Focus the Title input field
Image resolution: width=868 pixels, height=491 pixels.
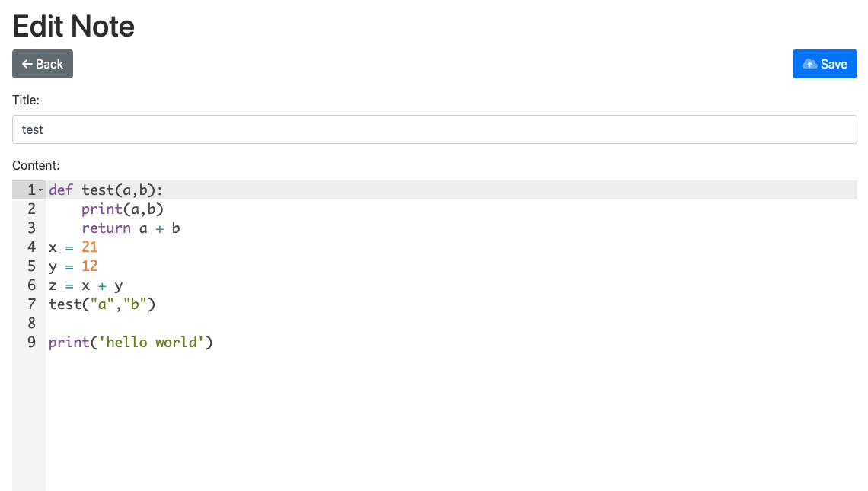coord(435,129)
